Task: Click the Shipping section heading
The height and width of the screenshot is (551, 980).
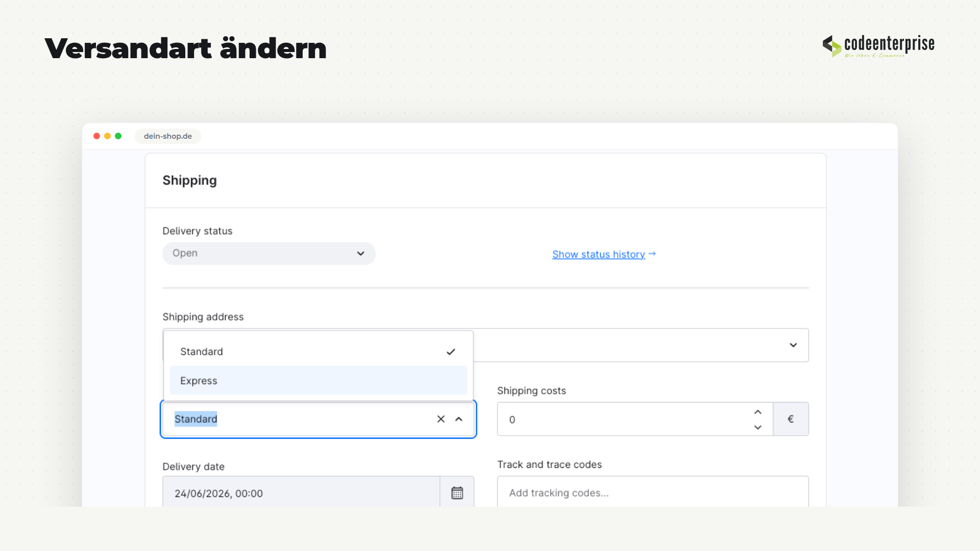Action: point(189,181)
